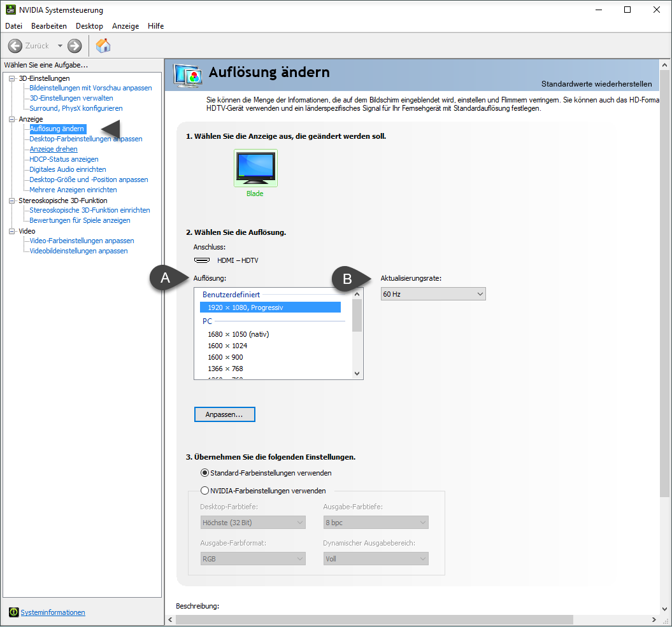The image size is (672, 627).
Task: Open Desktop-Farbeinstellungen anpassen
Action: coord(86,139)
